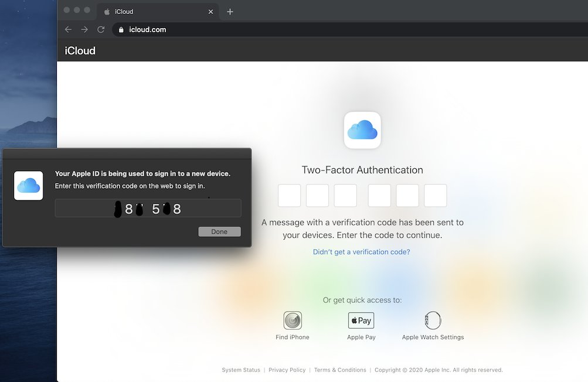This screenshot has height=382, width=588.
Task: Click the Two-Factor Authentication heading
Action: pos(362,170)
